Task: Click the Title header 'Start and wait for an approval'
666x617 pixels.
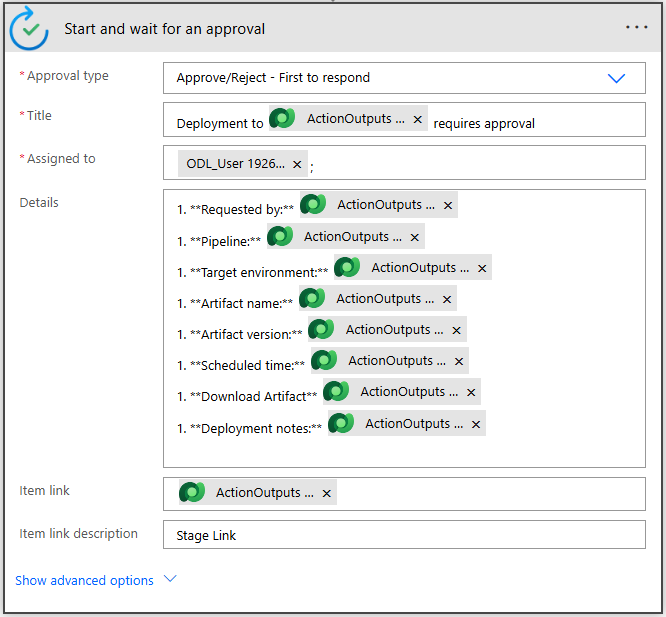Action: (x=165, y=29)
